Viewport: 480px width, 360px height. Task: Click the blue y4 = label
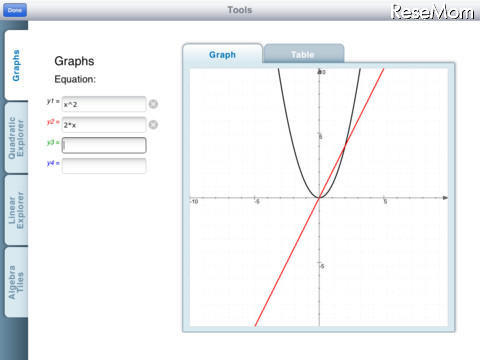pyautogui.click(x=53, y=163)
